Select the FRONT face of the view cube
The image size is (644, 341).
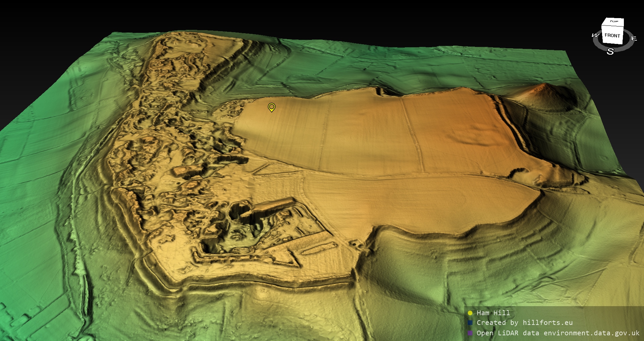point(612,36)
